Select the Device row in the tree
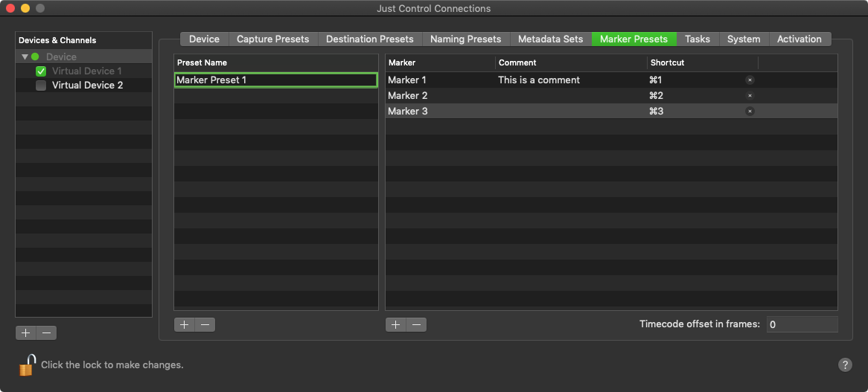 coord(83,57)
